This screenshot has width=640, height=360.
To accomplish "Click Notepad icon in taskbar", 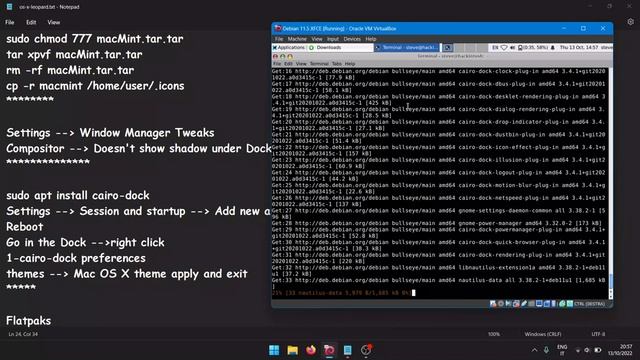I will (347, 350).
